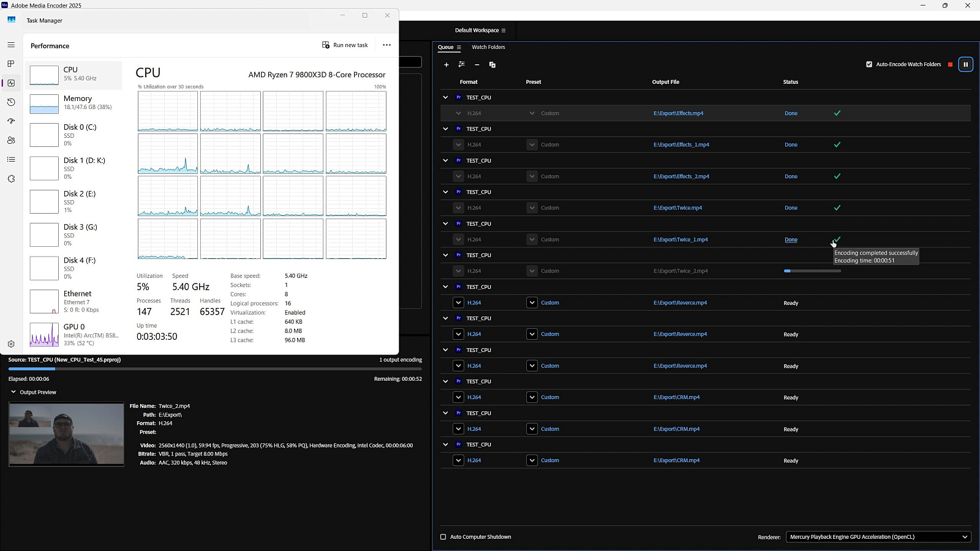
Task: Open Users page in Task Manager sidebar
Action: [x=11, y=140]
